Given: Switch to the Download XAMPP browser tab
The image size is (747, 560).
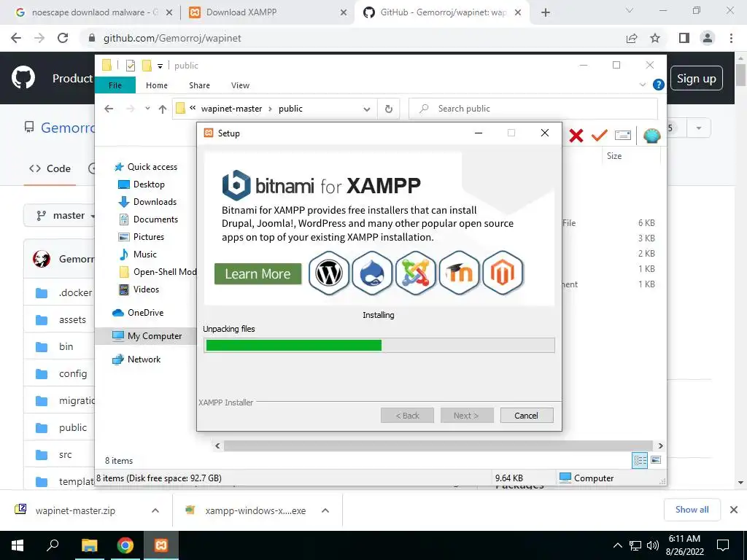Looking at the screenshot, I should 267,12.
